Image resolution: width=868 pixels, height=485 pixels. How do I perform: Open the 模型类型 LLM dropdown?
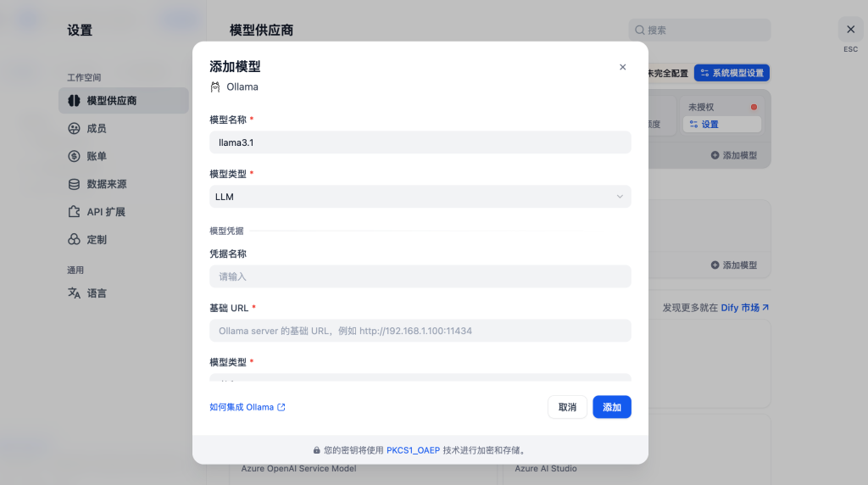[x=420, y=197]
